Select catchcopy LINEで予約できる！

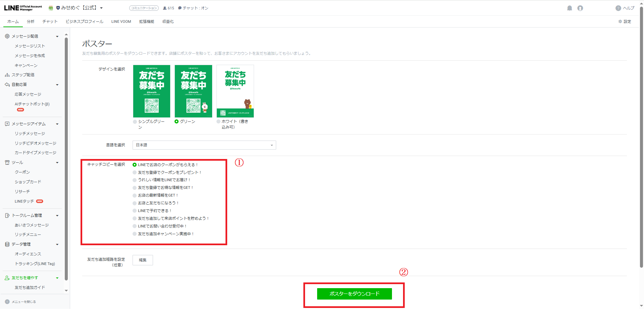pos(135,211)
